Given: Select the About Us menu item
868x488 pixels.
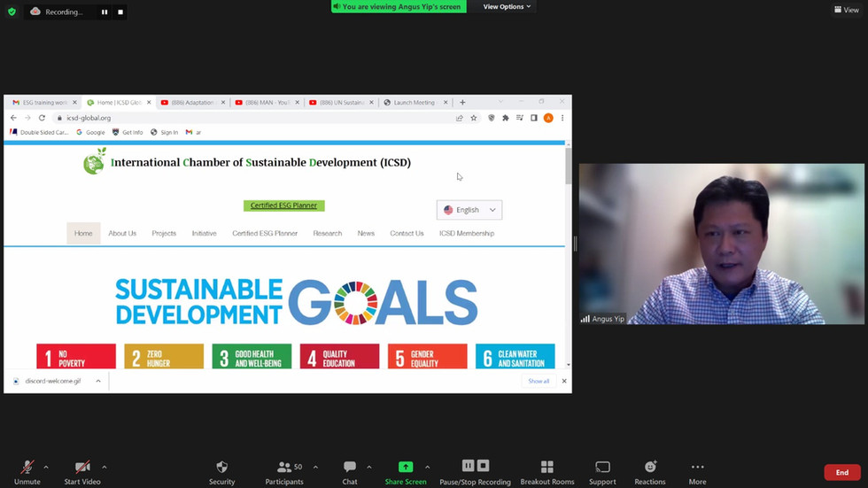Looking at the screenshot, I should [x=122, y=234].
